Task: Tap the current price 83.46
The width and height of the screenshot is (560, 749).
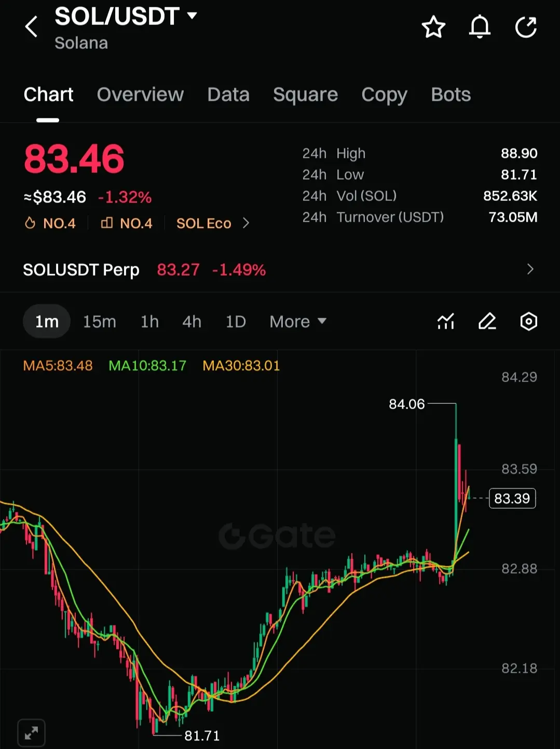Action: (x=74, y=159)
